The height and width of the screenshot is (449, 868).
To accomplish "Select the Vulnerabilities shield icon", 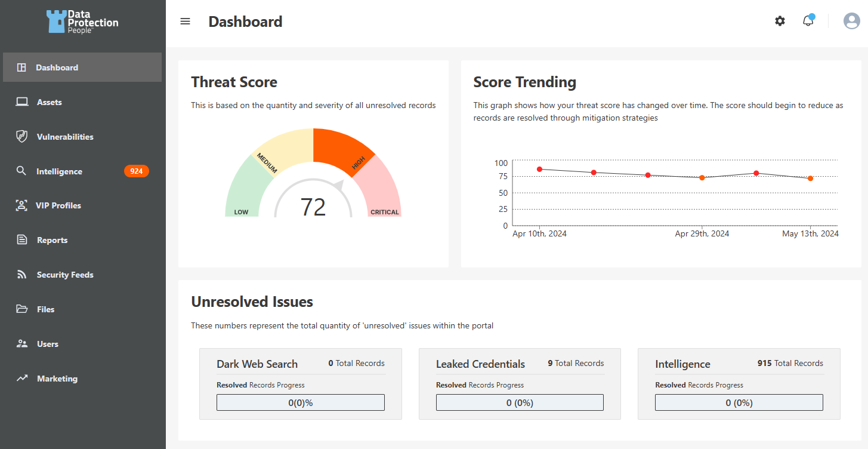I will coord(21,137).
